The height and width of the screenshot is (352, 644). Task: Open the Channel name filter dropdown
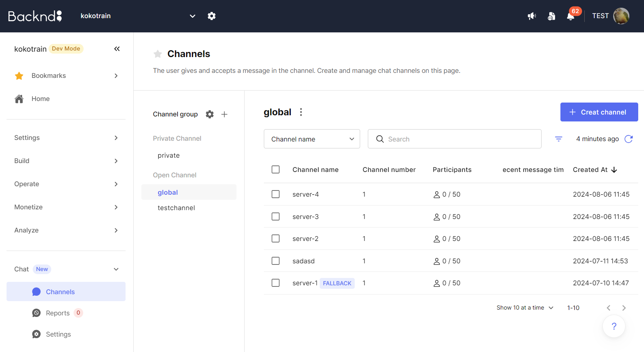[312, 139]
